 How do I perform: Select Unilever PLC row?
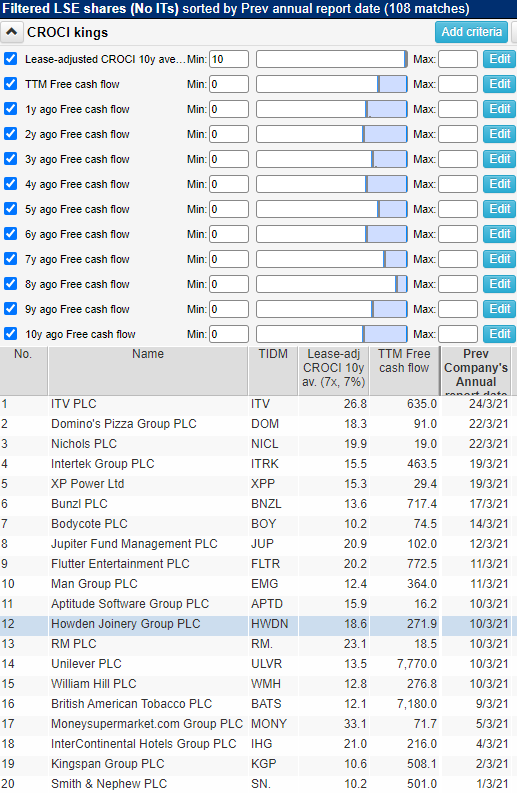pyautogui.click(x=256, y=664)
